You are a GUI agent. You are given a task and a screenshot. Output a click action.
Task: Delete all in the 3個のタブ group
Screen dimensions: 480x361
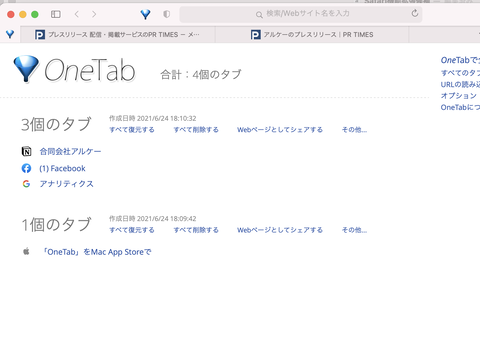tap(196, 130)
